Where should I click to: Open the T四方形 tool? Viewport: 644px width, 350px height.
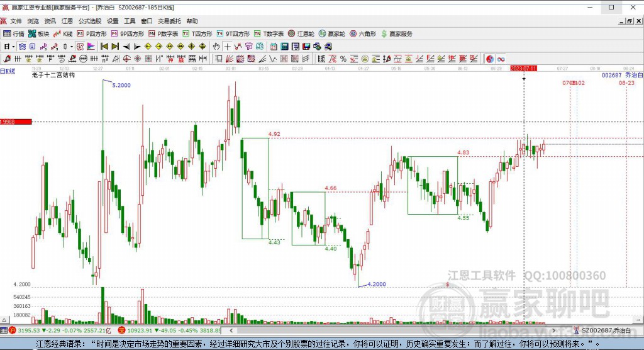pyautogui.click(x=197, y=34)
